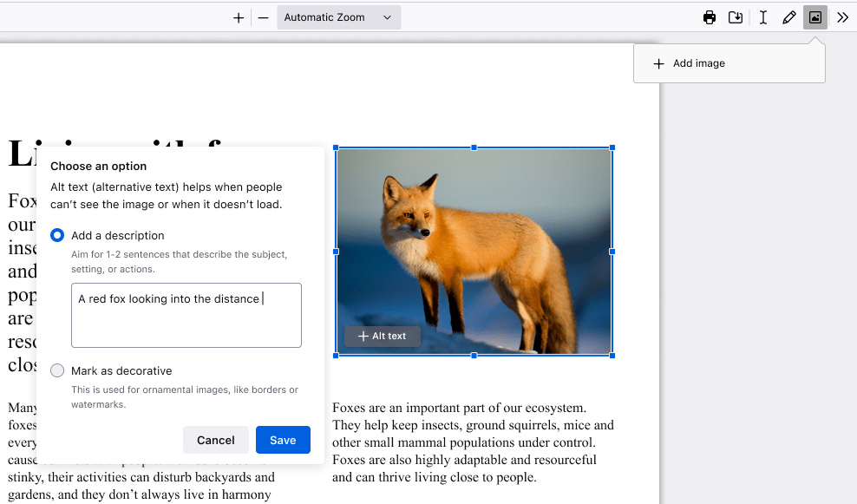The height and width of the screenshot is (504, 857).
Task: Click the print icon in toolbar
Action: 710,17
